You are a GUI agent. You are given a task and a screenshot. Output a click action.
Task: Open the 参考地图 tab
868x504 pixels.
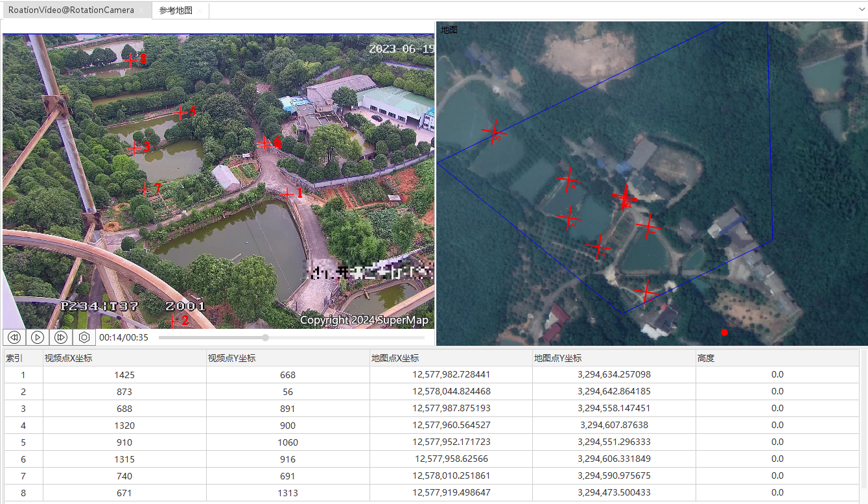pyautogui.click(x=176, y=10)
